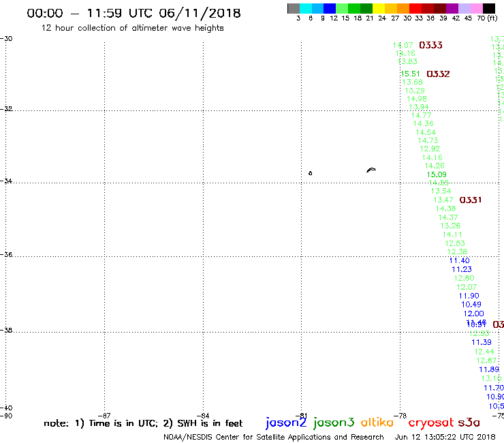This screenshot has height=443, width=504.
Task: Click the time stamp 0331
Action: (471, 200)
